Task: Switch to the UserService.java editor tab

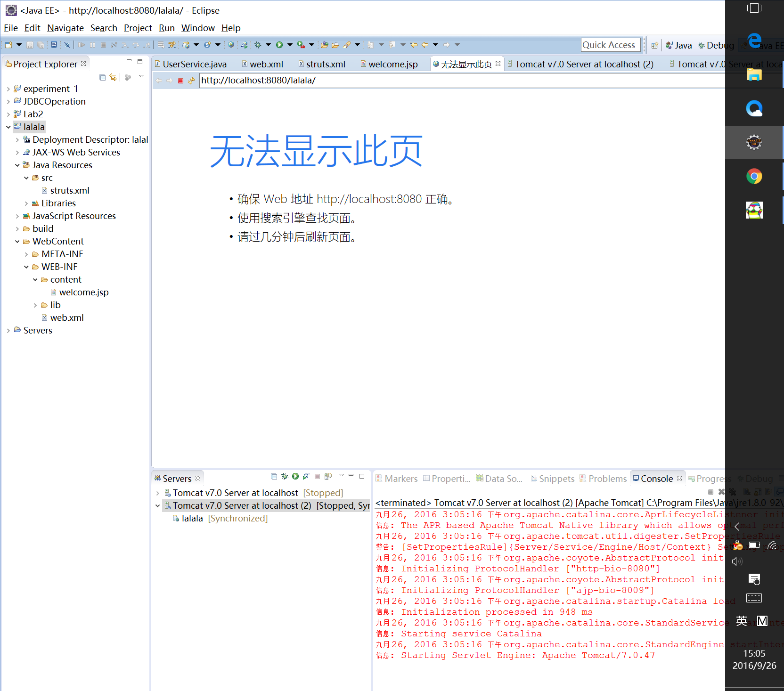Action: 190,64
